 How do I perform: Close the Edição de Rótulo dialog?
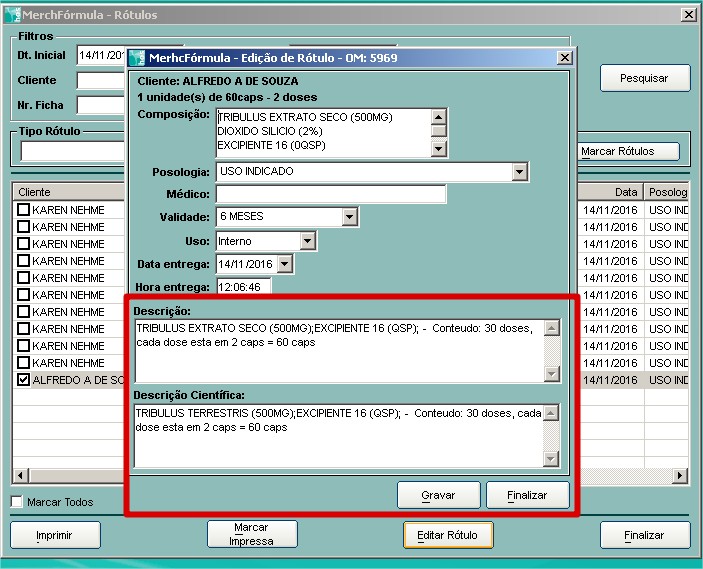click(564, 58)
